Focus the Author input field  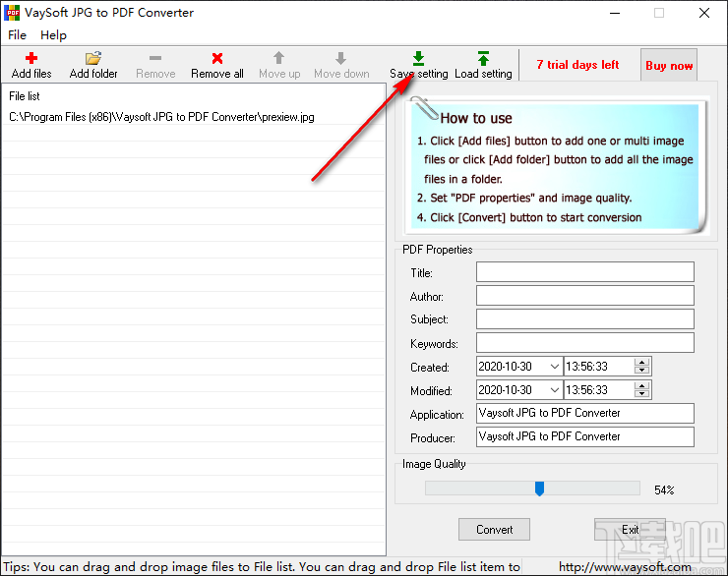click(x=585, y=296)
